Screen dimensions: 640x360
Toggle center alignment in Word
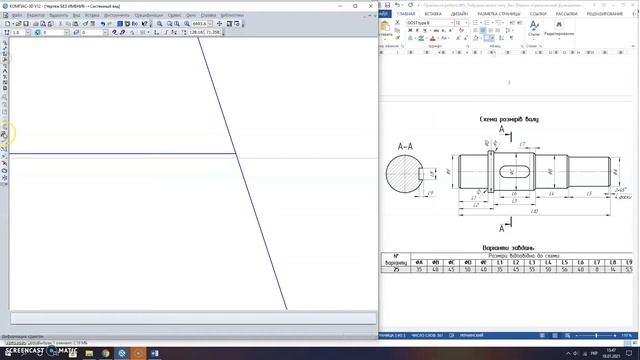pos(482,31)
